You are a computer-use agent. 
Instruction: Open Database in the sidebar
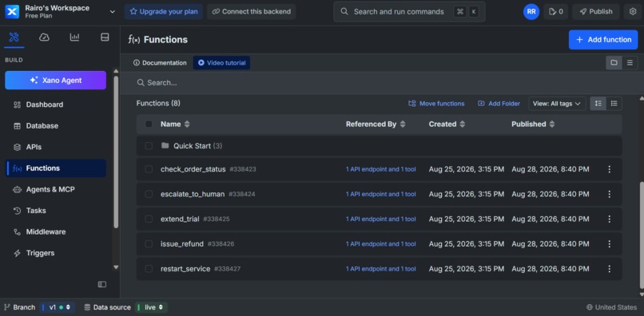(55, 126)
